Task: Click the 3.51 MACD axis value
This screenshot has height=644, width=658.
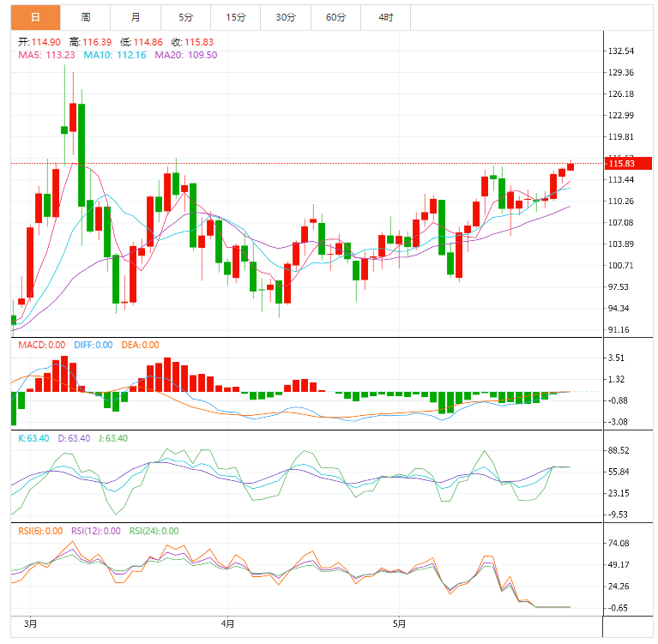Action: click(616, 358)
